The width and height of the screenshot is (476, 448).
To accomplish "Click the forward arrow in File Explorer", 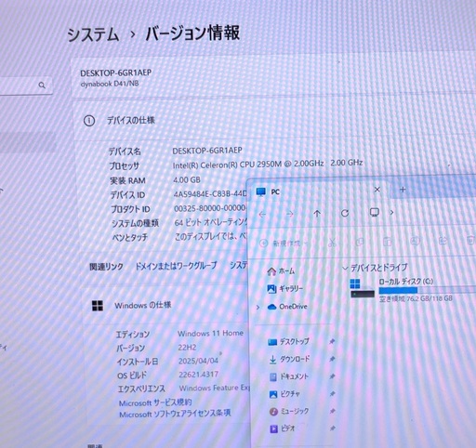I will click(x=290, y=214).
